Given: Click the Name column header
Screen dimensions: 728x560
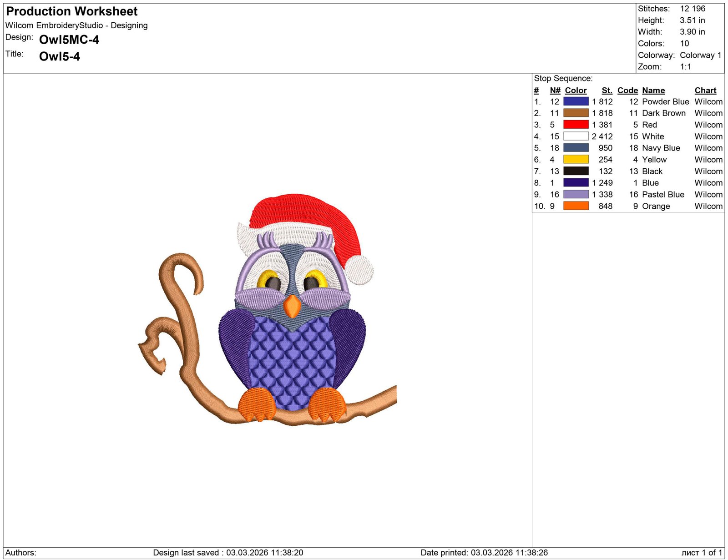Looking at the screenshot, I should pyautogui.click(x=653, y=91).
